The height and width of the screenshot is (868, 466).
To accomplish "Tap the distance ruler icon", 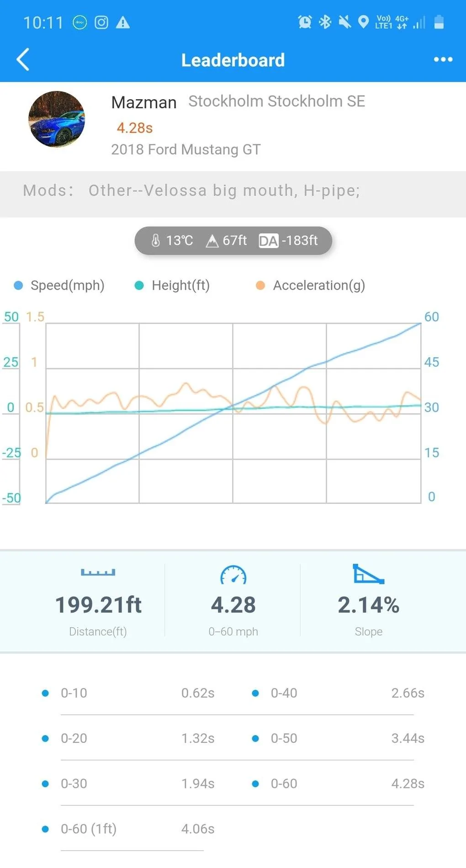I will [98, 572].
